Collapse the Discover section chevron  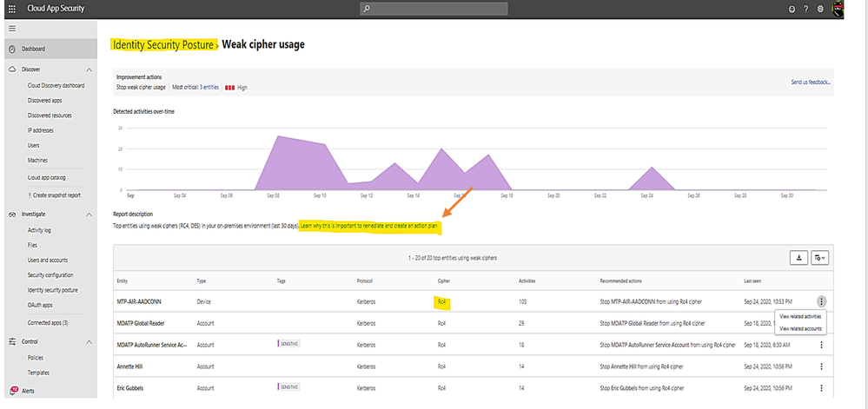pyautogui.click(x=89, y=69)
